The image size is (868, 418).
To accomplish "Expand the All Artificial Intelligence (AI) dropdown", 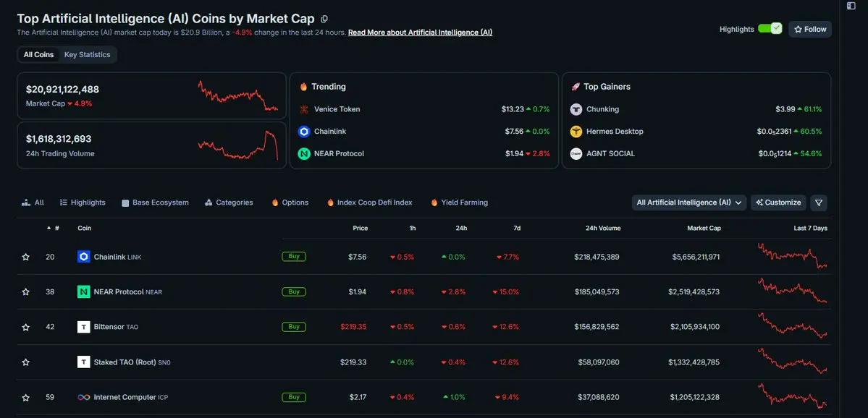I will [689, 203].
